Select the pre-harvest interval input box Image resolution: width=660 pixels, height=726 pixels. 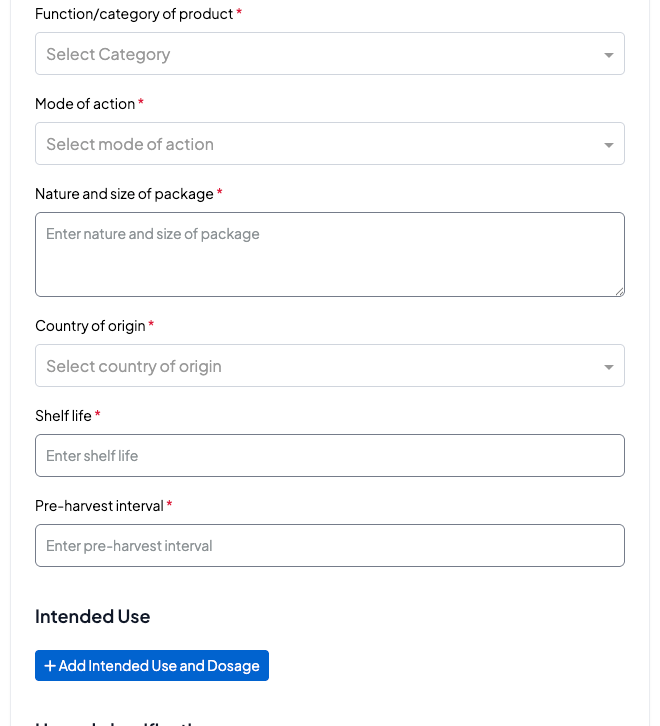coord(329,546)
